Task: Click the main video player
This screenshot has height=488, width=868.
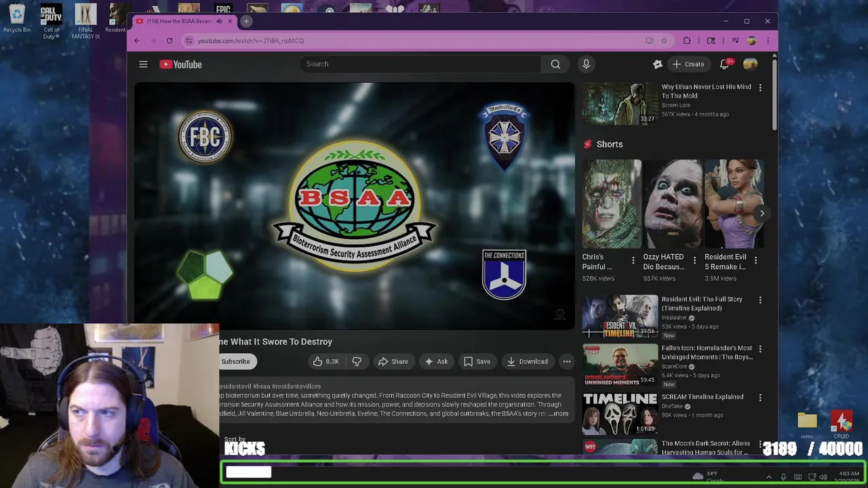Action: click(x=354, y=206)
